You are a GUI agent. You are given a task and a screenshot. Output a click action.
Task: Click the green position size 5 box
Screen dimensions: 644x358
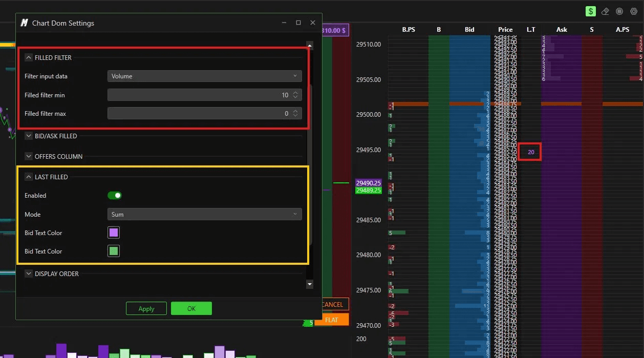(x=308, y=323)
